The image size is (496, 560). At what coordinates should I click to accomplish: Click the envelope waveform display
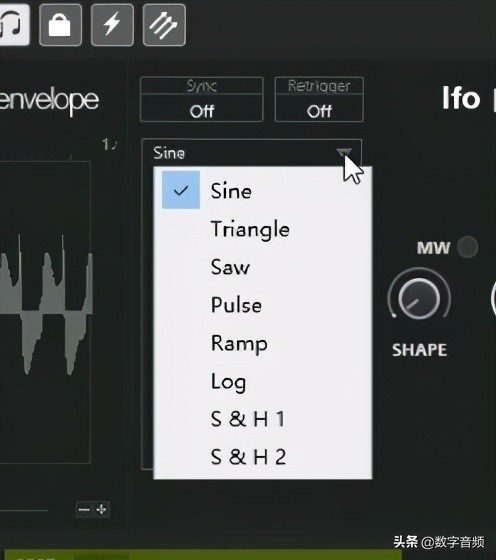tap(45, 312)
